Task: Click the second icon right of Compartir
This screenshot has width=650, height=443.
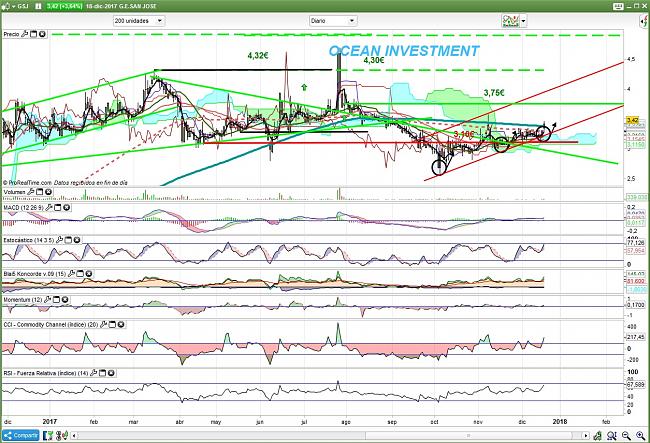Action: point(64,436)
